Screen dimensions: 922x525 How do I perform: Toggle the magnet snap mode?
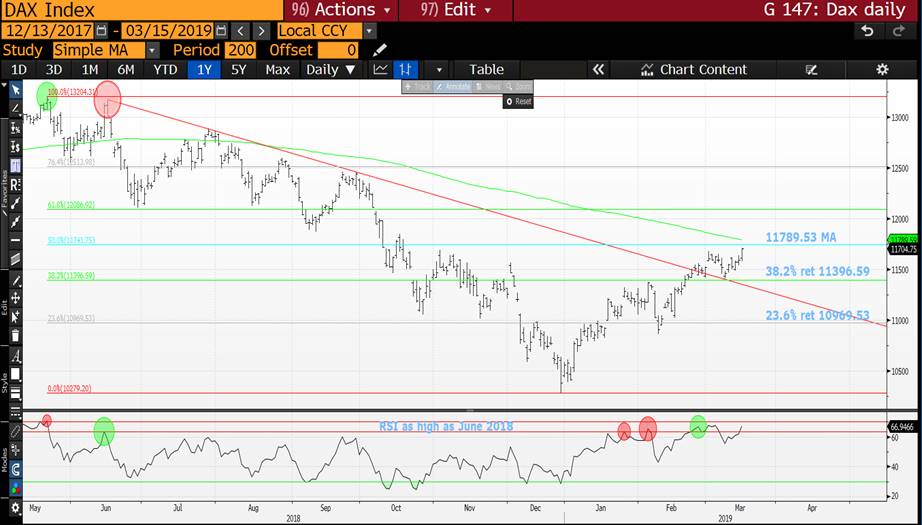point(15,469)
